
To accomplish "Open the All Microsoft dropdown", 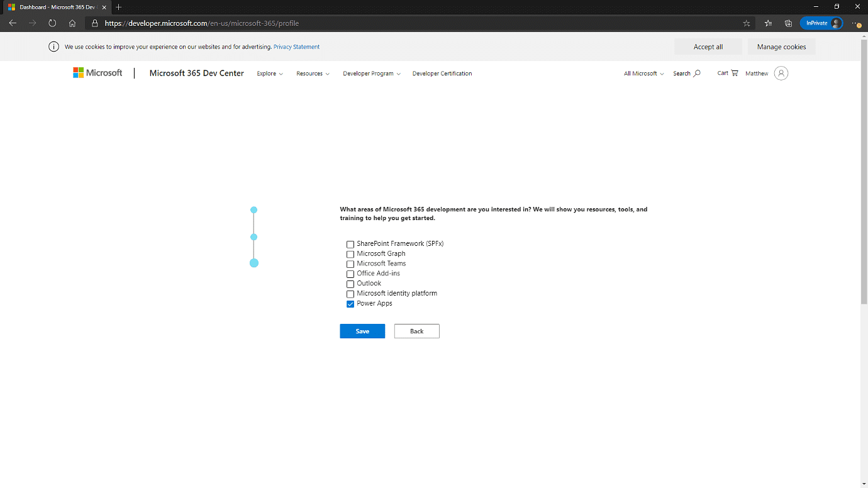I will pyautogui.click(x=643, y=74).
